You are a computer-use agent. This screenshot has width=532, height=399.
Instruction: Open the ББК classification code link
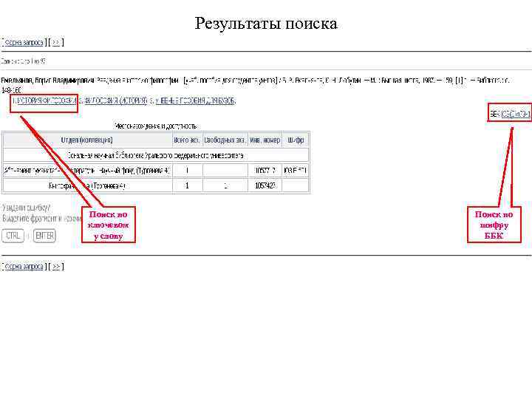(516, 115)
